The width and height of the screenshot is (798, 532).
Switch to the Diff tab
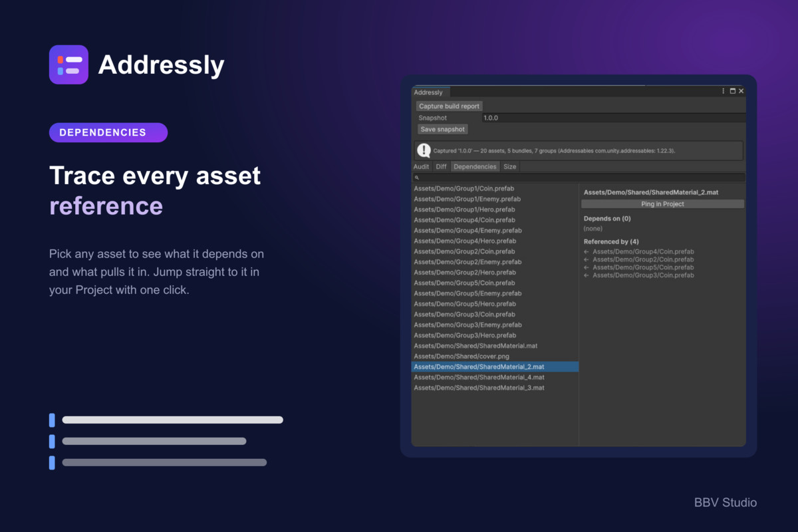click(x=441, y=167)
